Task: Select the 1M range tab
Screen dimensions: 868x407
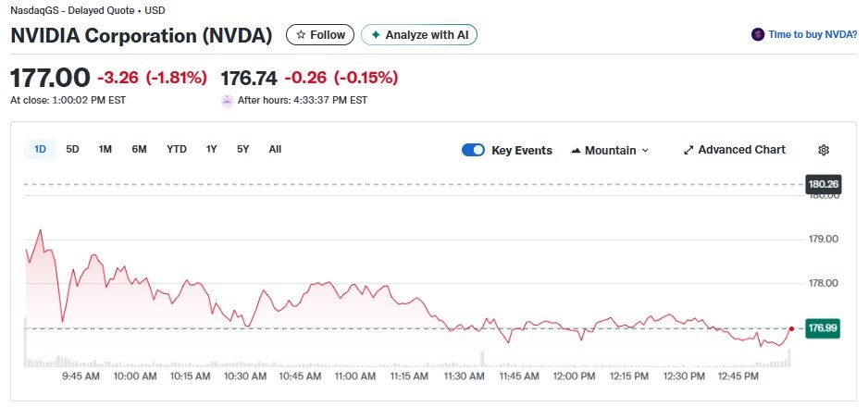Action: [x=105, y=149]
